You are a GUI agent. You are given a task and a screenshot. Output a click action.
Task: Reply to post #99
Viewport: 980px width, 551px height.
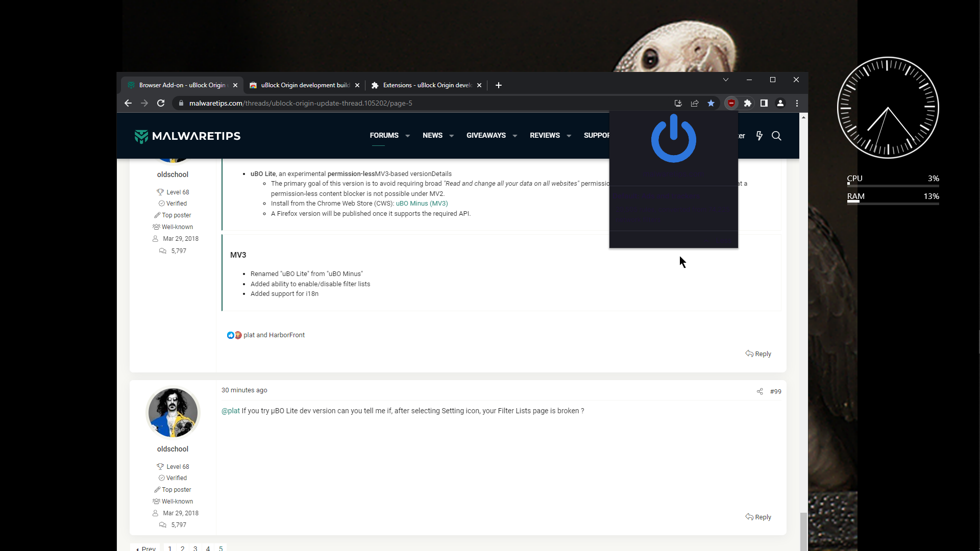point(758,517)
